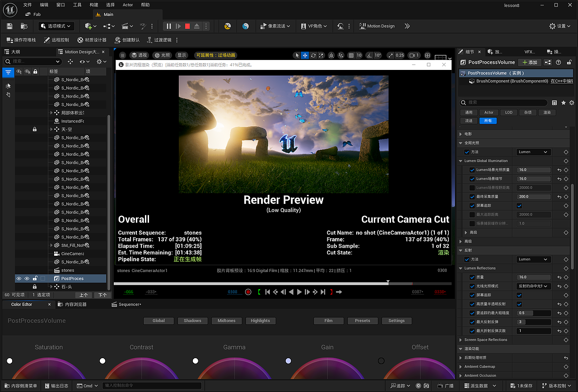Play the sequence forward in the transport bar
The width and height of the screenshot is (578, 392).
pyautogui.click(x=299, y=292)
